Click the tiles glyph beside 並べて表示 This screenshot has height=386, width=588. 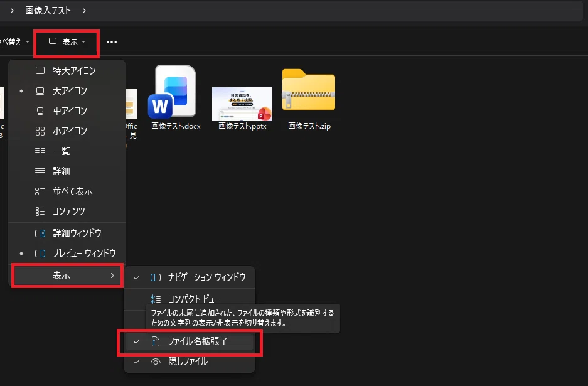pos(40,191)
